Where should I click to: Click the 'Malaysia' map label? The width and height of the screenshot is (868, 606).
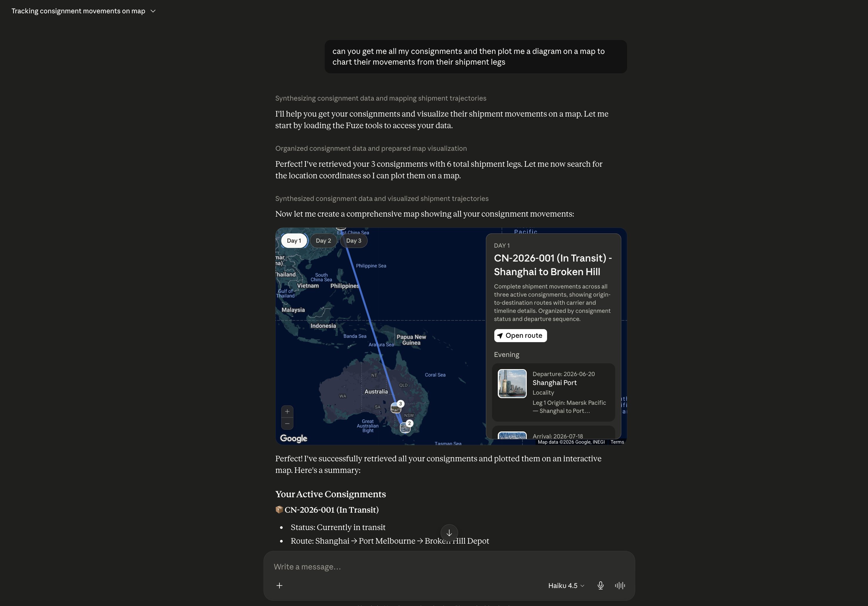[x=293, y=310]
